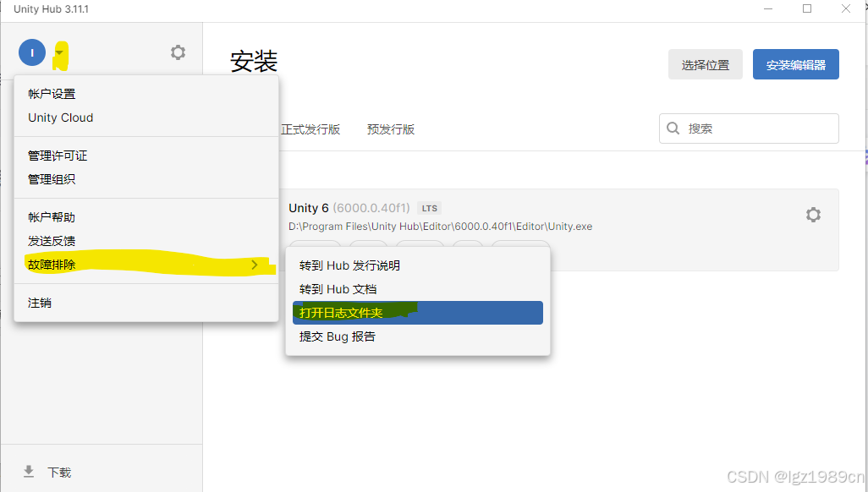The height and width of the screenshot is (492, 868).
Task: Click 打开日志文件夹 submenu item
Action: 418,313
